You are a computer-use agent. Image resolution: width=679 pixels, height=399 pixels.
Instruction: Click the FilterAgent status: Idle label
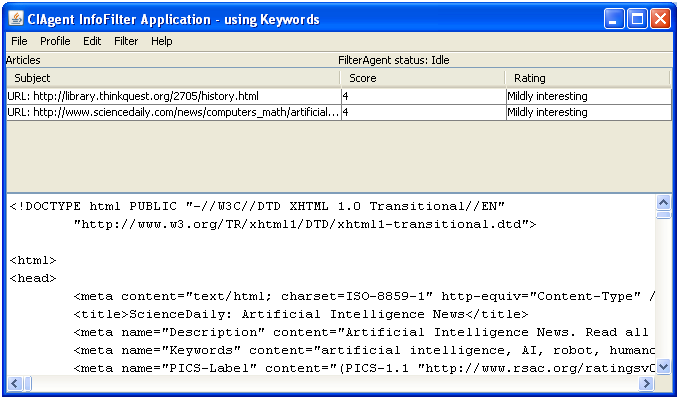tap(394, 60)
